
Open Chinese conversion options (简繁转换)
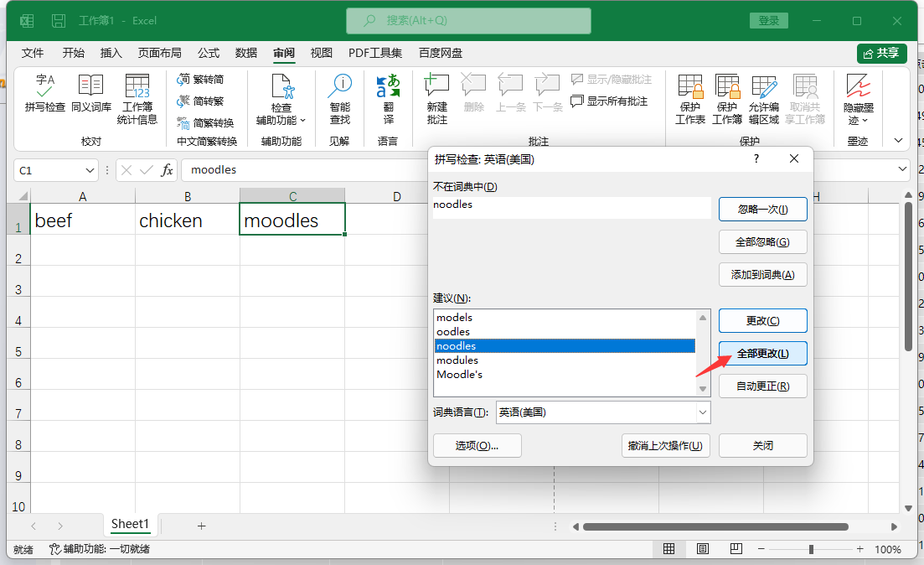(205, 122)
